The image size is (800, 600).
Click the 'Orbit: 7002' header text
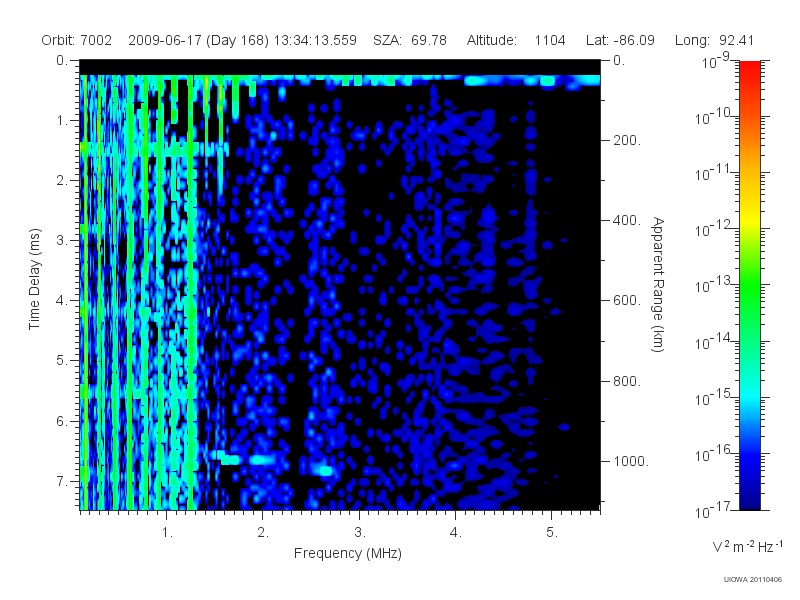[77, 40]
